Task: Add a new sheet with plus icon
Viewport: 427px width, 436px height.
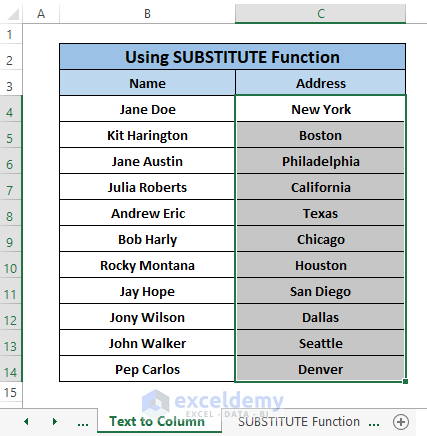Action: pyautogui.click(x=401, y=422)
